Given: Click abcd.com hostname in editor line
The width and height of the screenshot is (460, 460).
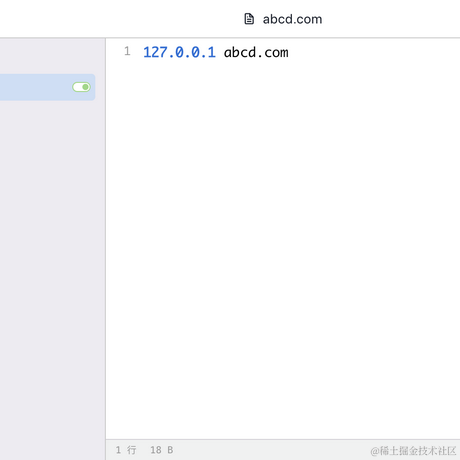Looking at the screenshot, I should point(256,53).
